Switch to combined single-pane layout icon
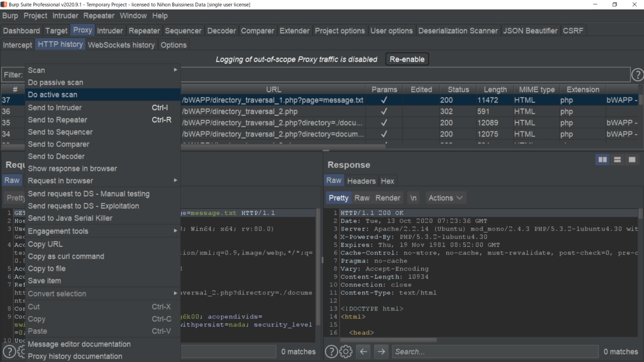Image resolution: width=644 pixels, height=362 pixels. click(x=632, y=160)
